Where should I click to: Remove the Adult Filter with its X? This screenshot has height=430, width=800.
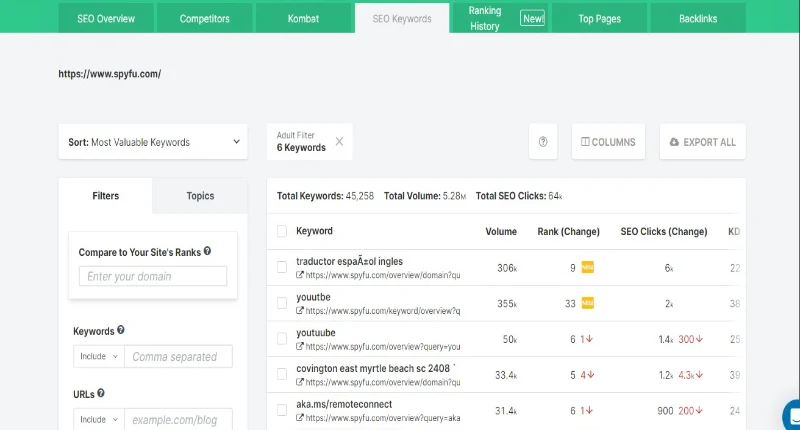click(x=339, y=141)
